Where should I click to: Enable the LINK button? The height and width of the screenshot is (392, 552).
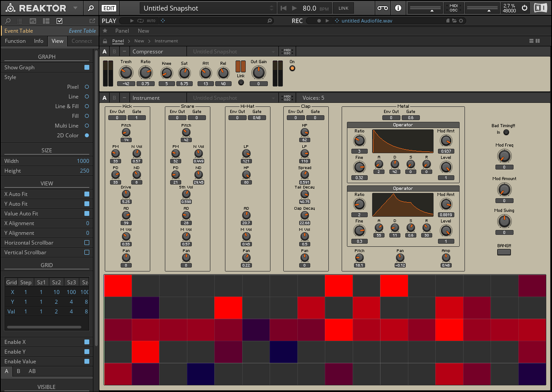[343, 8]
